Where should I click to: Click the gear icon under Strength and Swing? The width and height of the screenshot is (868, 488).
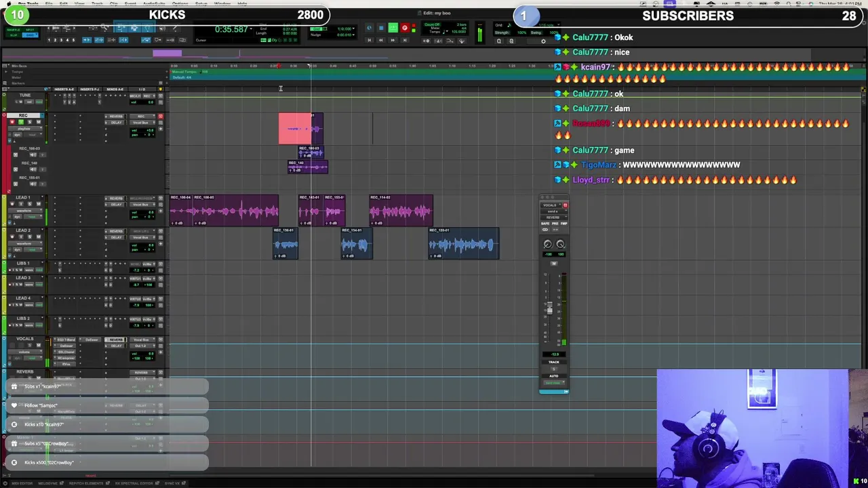coord(543,41)
